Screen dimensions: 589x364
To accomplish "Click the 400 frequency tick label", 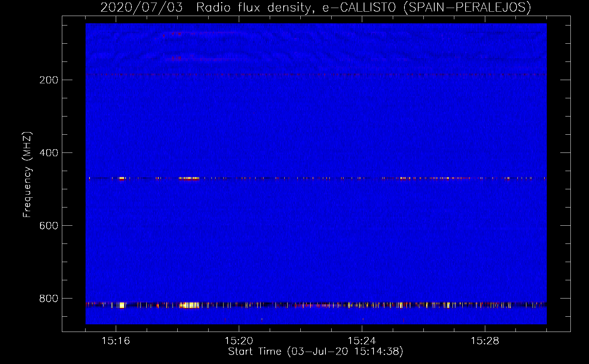I will [49, 153].
